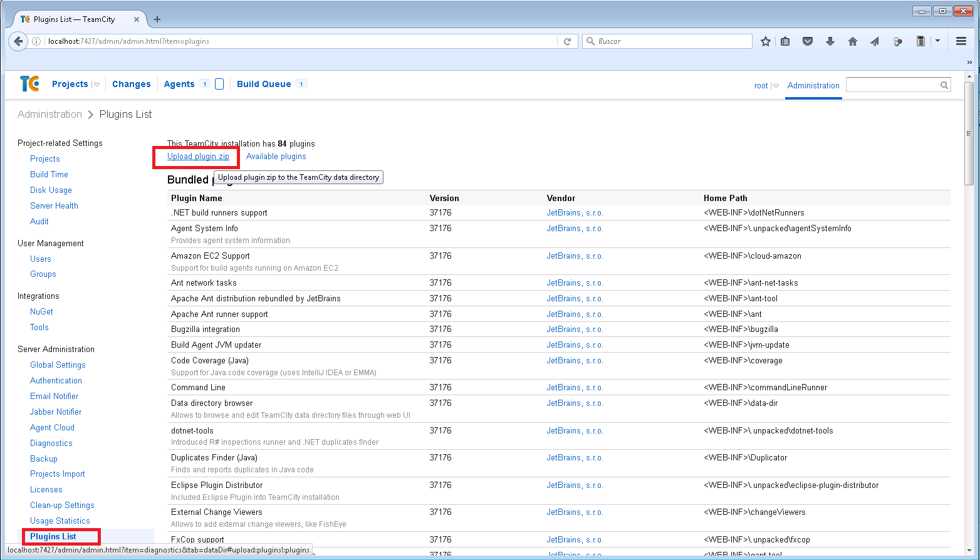
Task: Select Diagnostics in the sidebar
Action: click(x=51, y=443)
